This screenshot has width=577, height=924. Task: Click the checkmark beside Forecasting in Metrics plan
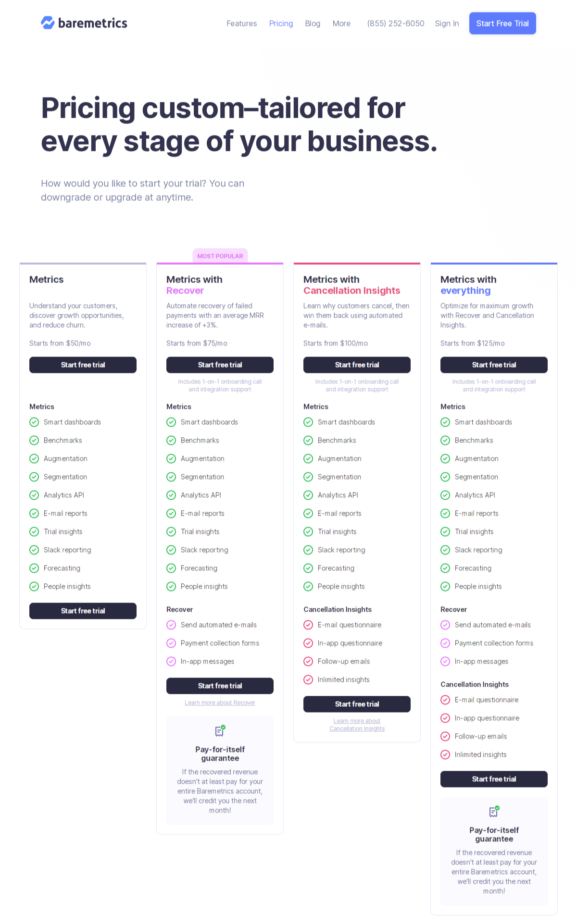point(34,568)
